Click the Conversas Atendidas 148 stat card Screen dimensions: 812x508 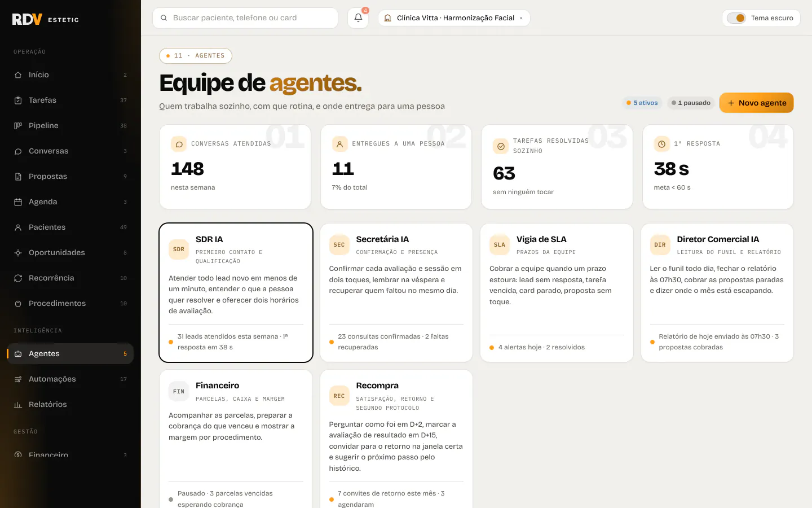click(x=235, y=167)
